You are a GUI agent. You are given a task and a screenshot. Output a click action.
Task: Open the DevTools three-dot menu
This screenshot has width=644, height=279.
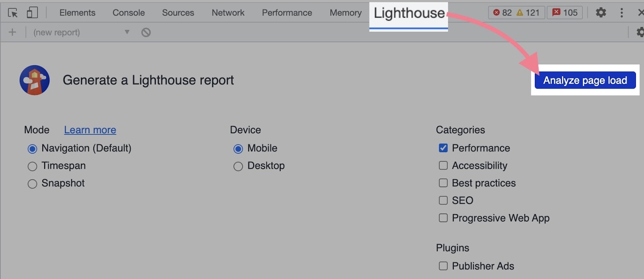(621, 13)
